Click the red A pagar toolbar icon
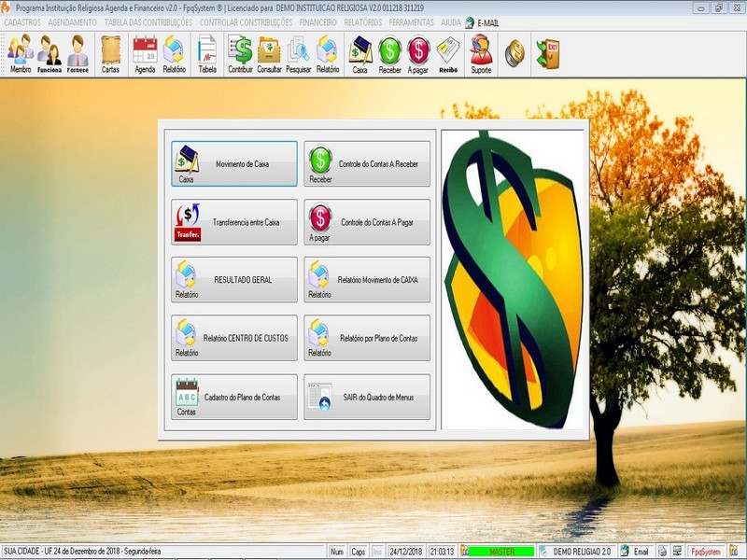 pos(418,54)
